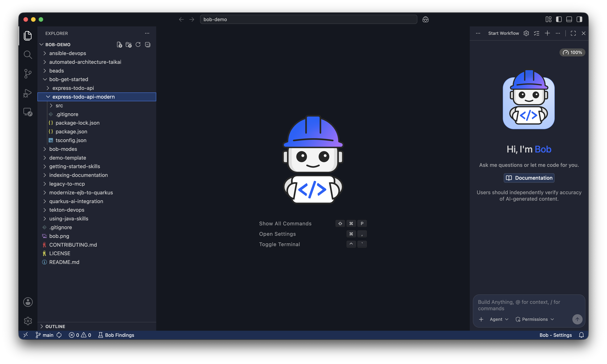Open the Remote Explorer view
The image size is (607, 364).
pos(28,112)
